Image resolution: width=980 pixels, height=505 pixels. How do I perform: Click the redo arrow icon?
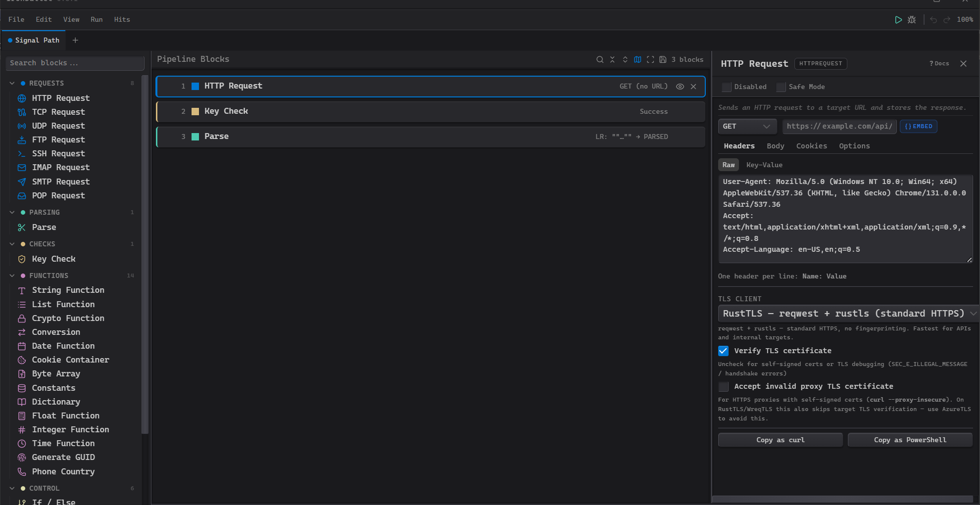point(946,20)
